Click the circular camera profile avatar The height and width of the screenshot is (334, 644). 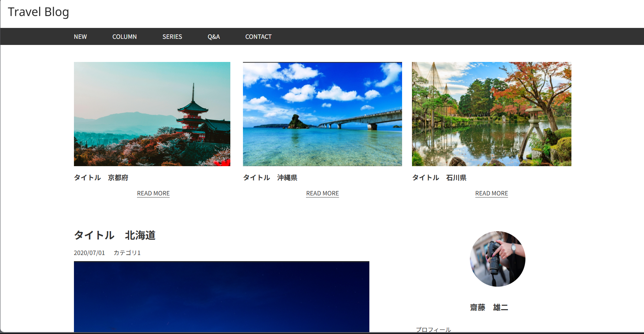pyautogui.click(x=497, y=259)
